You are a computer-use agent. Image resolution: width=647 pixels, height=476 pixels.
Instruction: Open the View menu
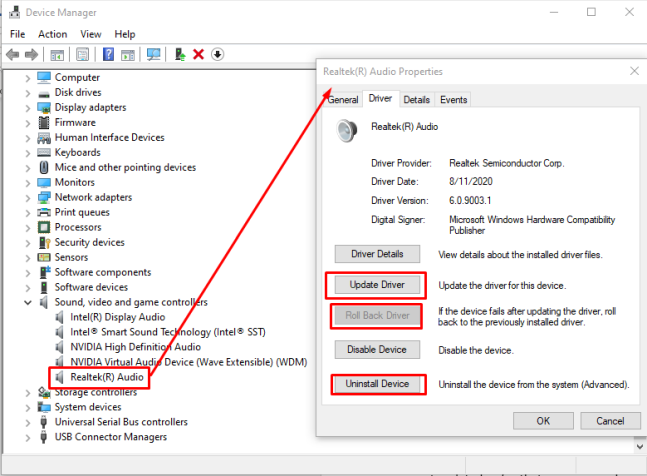(x=91, y=34)
